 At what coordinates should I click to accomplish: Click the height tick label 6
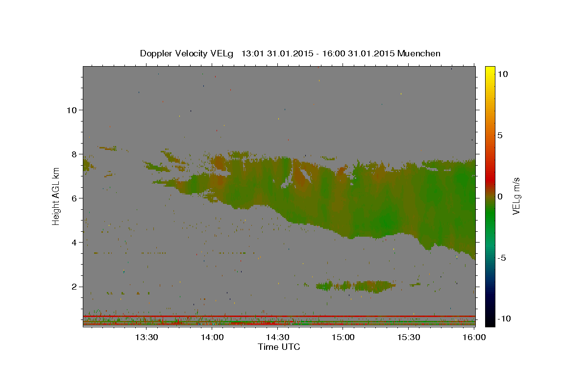click(x=74, y=198)
